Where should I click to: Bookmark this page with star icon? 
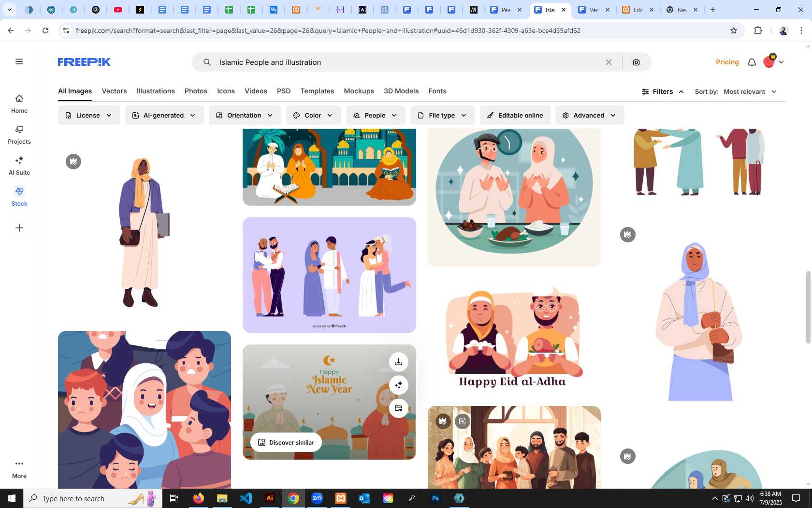click(734, 30)
